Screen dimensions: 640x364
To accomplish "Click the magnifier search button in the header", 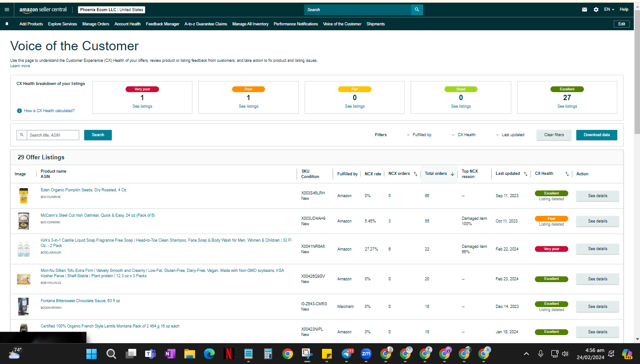I will pos(417,9).
